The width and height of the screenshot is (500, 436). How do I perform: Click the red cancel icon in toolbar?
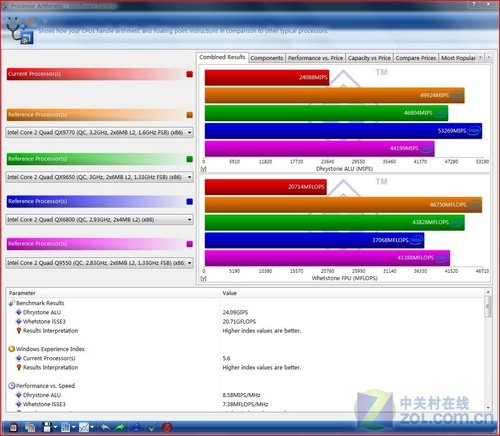(167, 427)
